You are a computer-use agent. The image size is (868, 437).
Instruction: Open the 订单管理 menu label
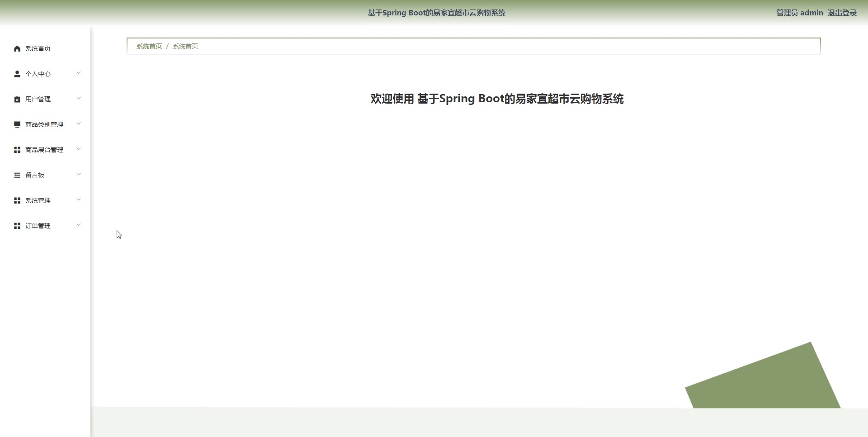tap(38, 226)
